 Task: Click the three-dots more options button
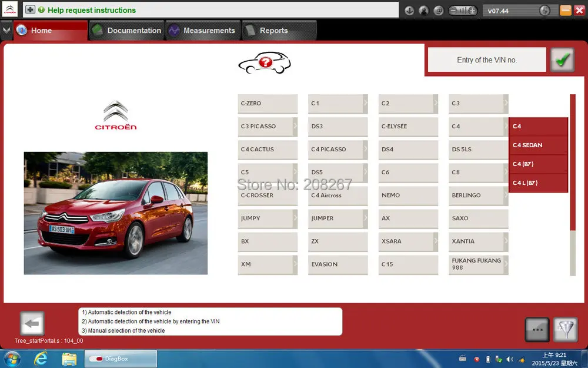click(537, 329)
